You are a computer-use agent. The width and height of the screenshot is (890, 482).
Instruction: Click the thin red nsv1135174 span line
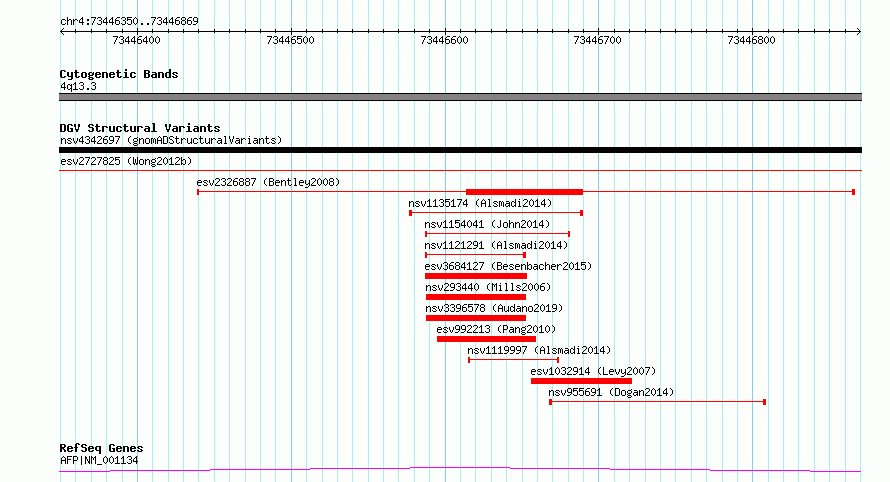pyautogui.click(x=496, y=213)
